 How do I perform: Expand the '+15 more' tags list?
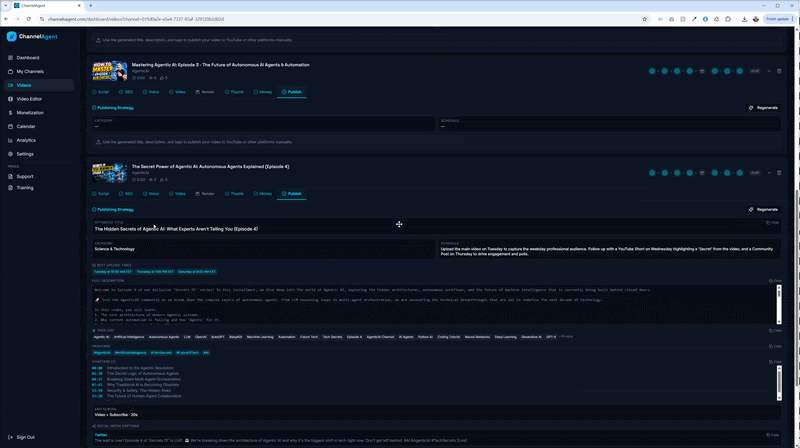[x=566, y=337]
